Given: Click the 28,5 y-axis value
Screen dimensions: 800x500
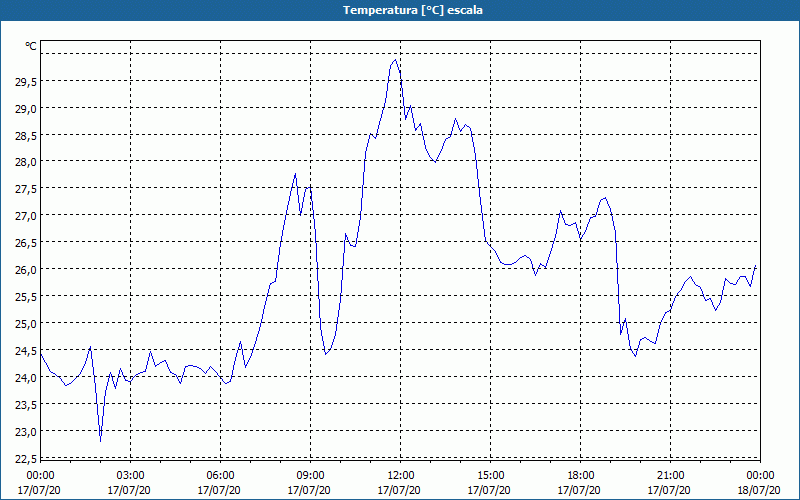Looking at the screenshot, I should point(25,135).
